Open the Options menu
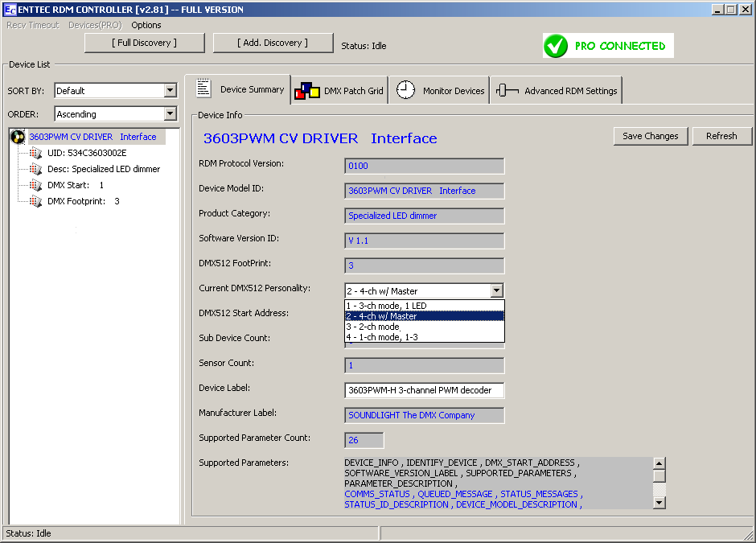The image size is (756, 543). (146, 25)
